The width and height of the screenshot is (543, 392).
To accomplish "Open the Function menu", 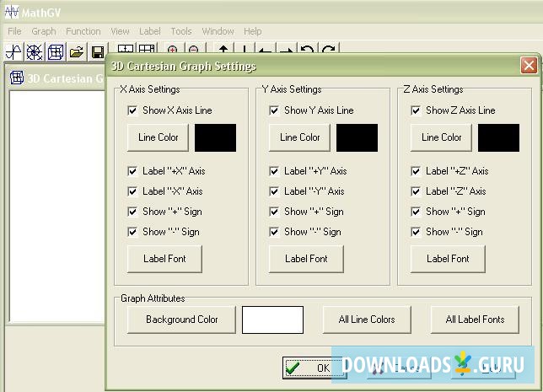I will (x=83, y=31).
